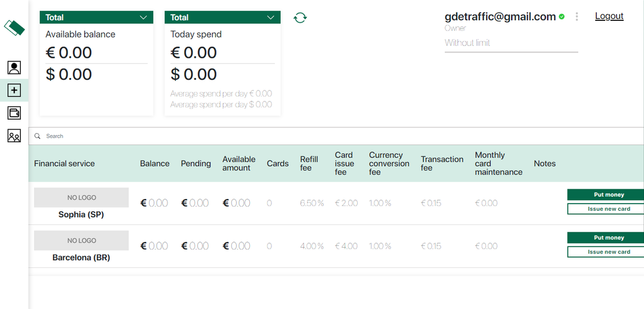Select the Sophia (SP) service row logo

click(x=81, y=198)
